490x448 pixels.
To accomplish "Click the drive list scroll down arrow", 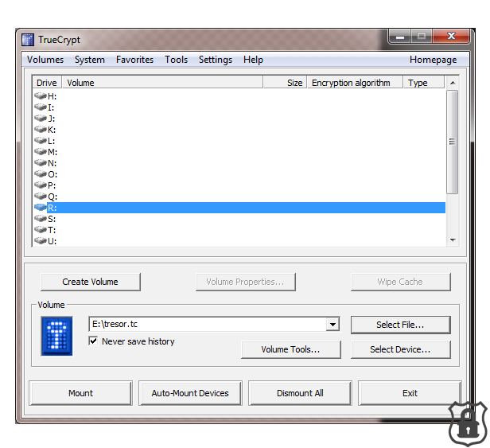I will coord(453,240).
